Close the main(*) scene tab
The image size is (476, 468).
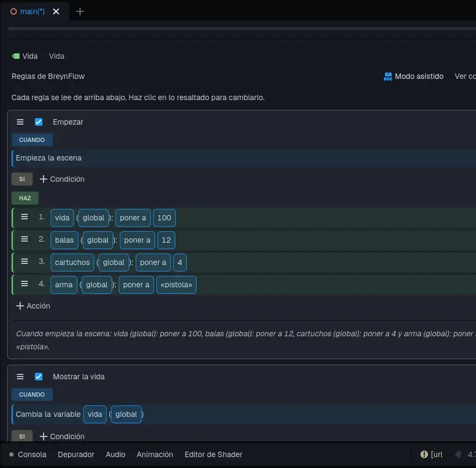coord(56,11)
